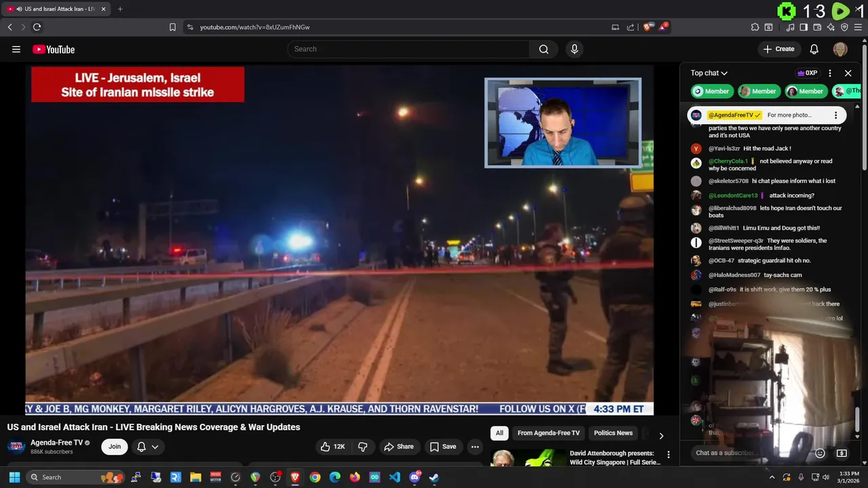Select the first green Member chip
Viewport: 868px width, 488px height.
(712, 91)
